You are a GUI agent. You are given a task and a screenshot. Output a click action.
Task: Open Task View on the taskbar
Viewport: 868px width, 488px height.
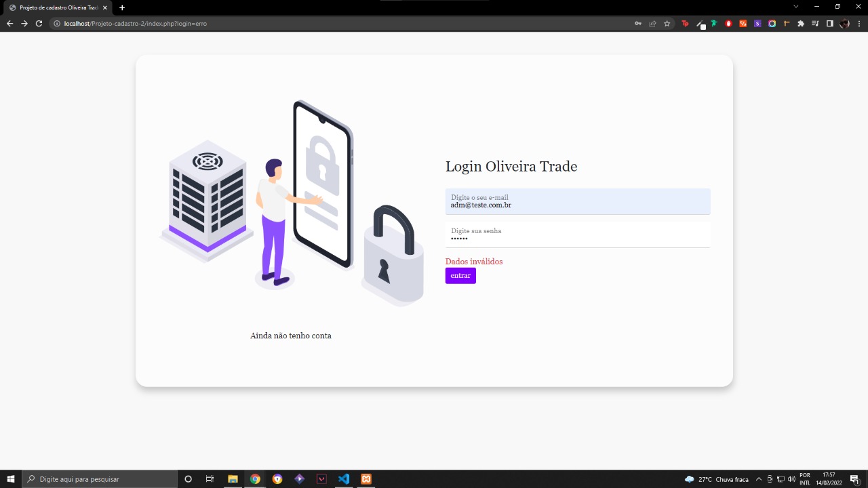[210, 479]
